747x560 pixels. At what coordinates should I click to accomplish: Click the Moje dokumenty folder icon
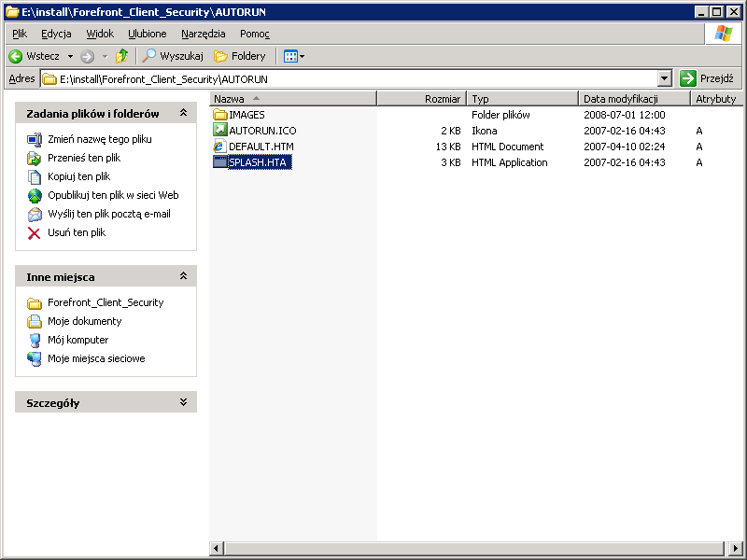tap(35, 321)
